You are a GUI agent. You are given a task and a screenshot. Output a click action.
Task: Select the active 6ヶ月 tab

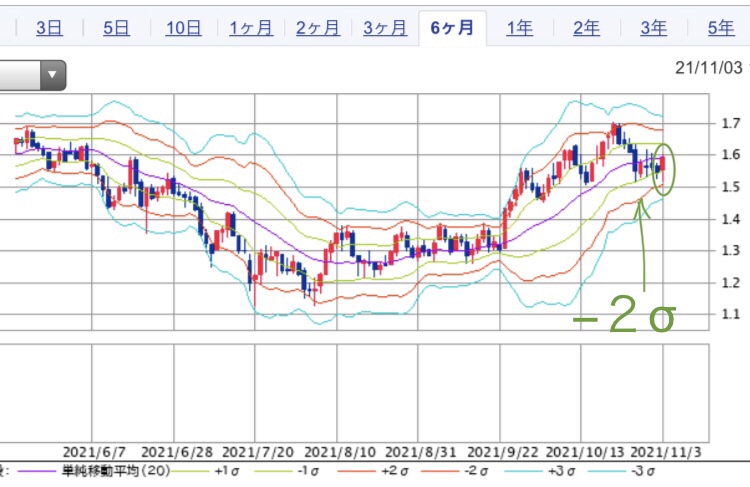452,28
